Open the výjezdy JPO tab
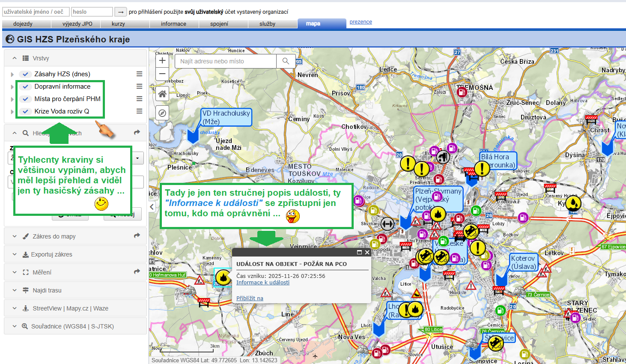Viewport: 626px width, 364px height. [77, 24]
